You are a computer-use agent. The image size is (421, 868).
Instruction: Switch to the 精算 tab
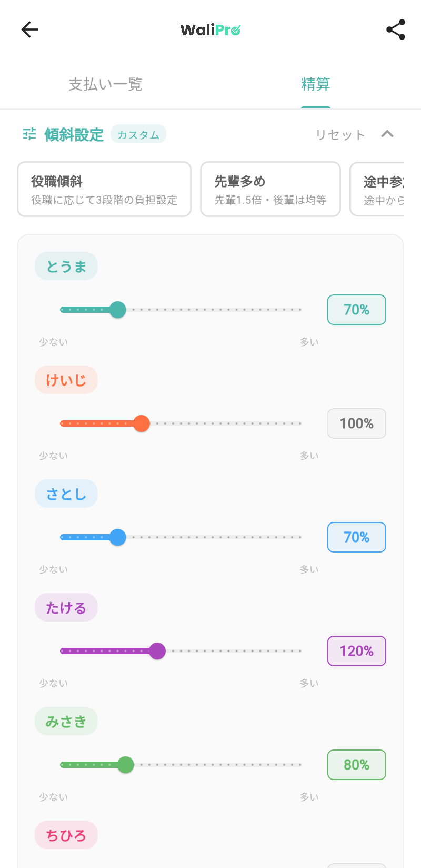pos(316,84)
